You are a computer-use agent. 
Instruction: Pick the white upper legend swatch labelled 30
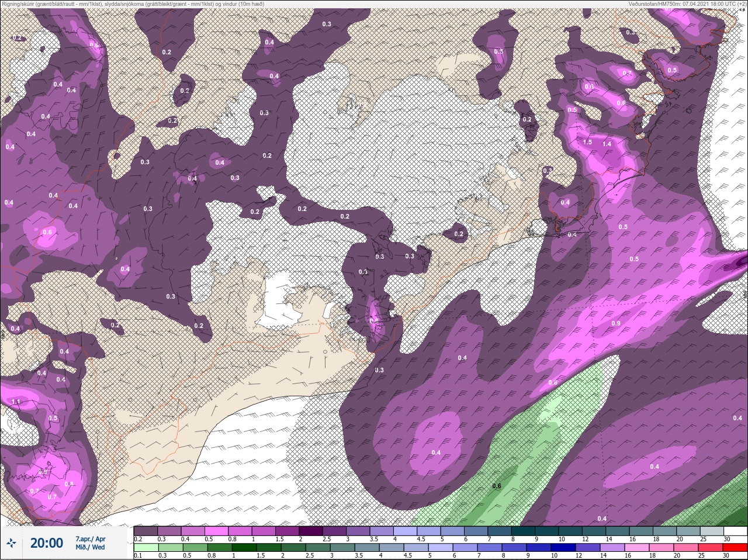click(x=735, y=531)
